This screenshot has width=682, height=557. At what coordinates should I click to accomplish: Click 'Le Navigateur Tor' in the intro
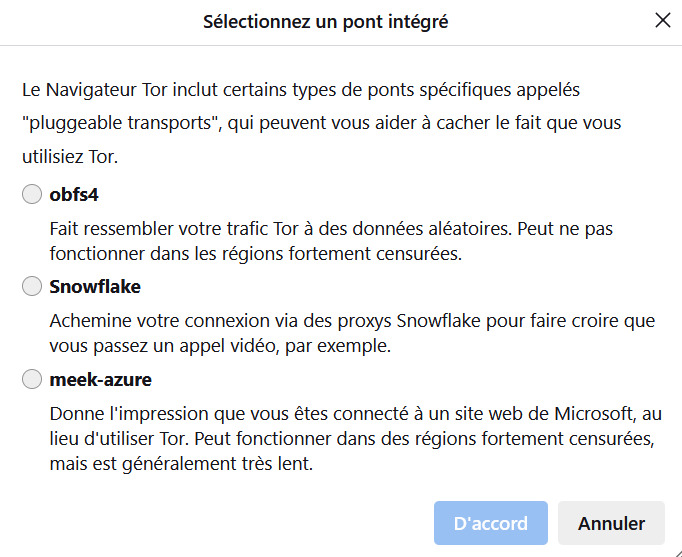(x=94, y=90)
